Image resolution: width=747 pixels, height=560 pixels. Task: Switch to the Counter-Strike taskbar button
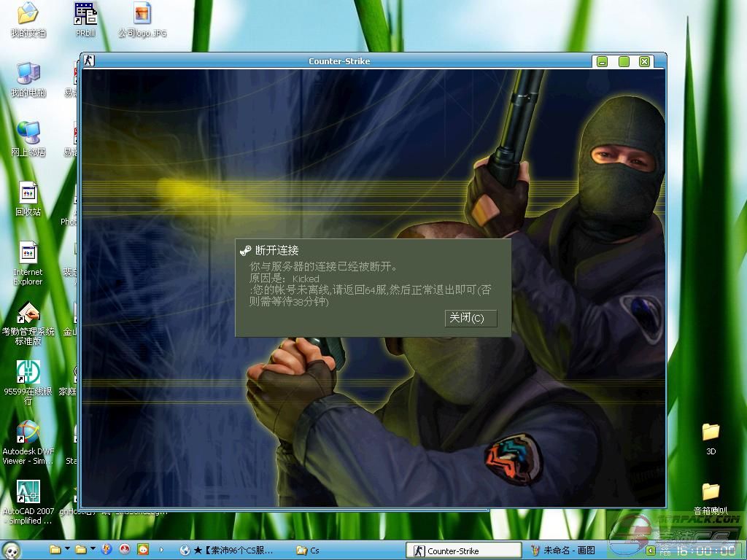point(452,551)
